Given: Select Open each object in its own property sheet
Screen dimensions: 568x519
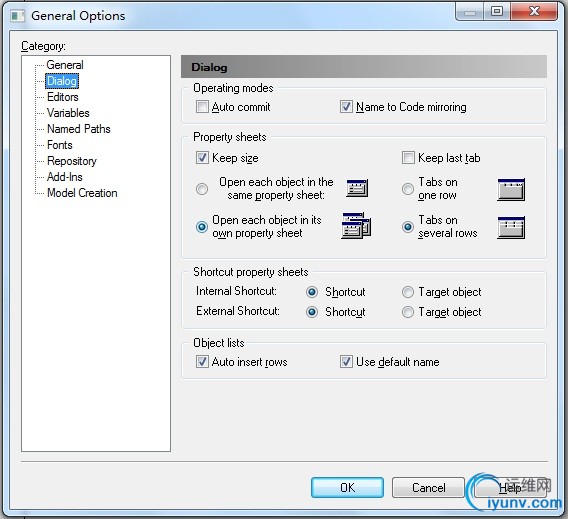Looking at the screenshot, I should (202, 227).
